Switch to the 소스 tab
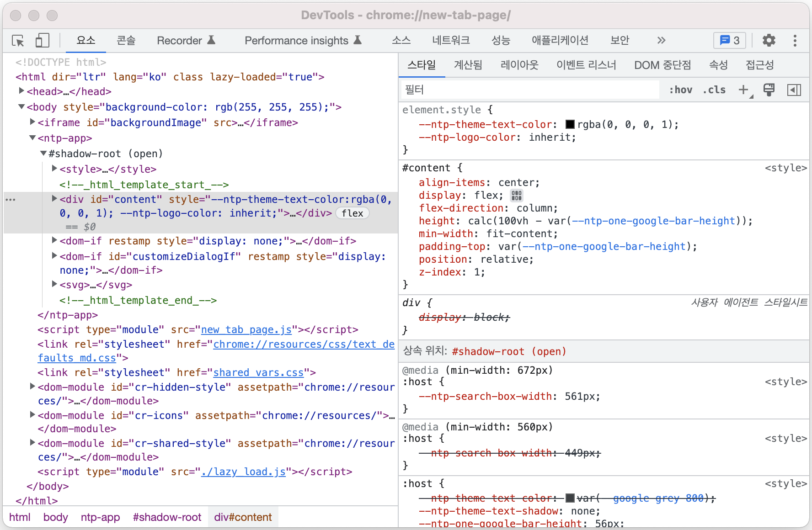This screenshot has height=530, width=812. [x=401, y=41]
